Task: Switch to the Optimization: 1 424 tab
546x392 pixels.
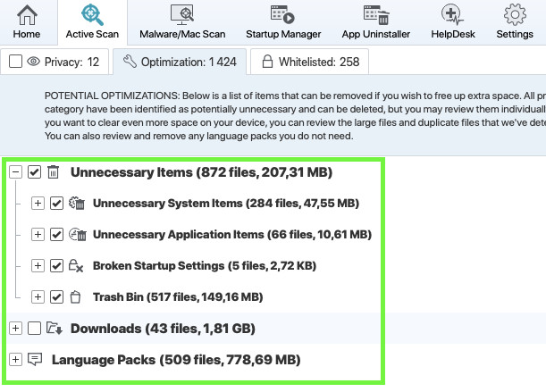Action: click(180, 62)
